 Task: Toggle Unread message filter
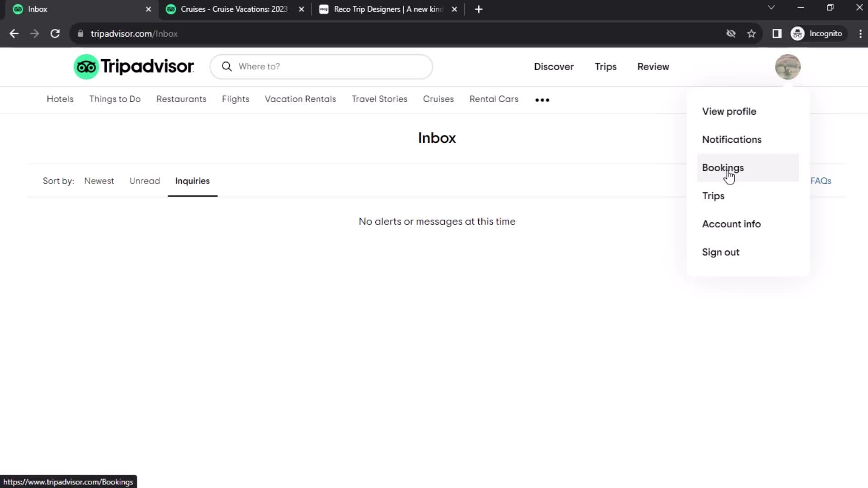pyautogui.click(x=145, y=181)
